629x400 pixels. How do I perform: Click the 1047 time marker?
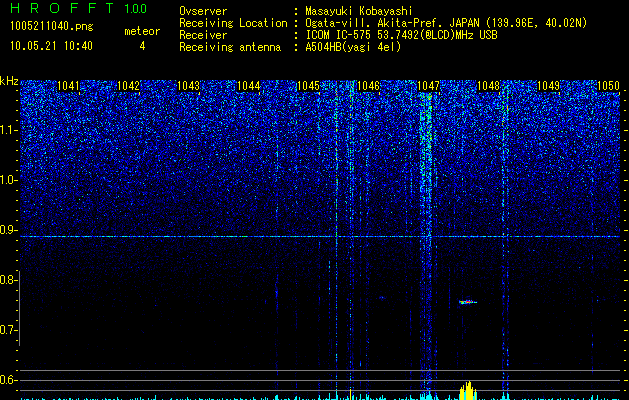tap(428, 86)
